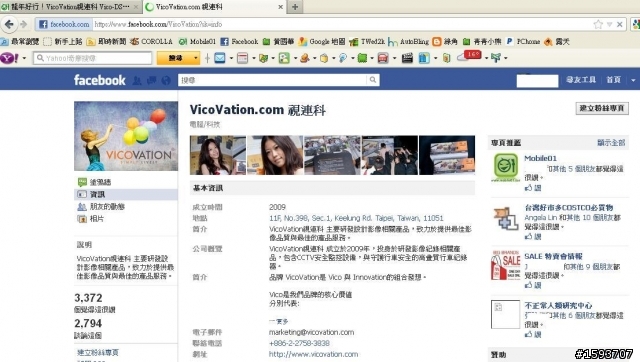Screen dimensions: 640x362
Task: Go to 首頁 in Facebook header
Action: click(x=613, y=80)
